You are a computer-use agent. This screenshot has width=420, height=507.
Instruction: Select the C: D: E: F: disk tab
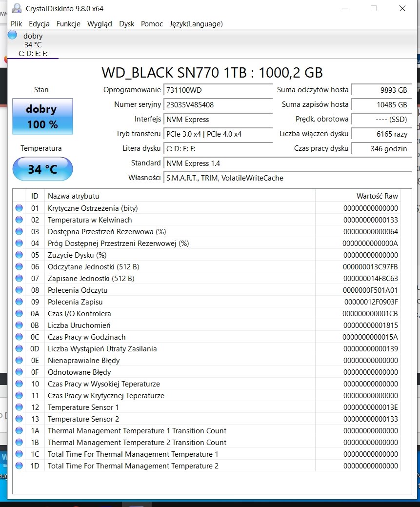(33, 53)
